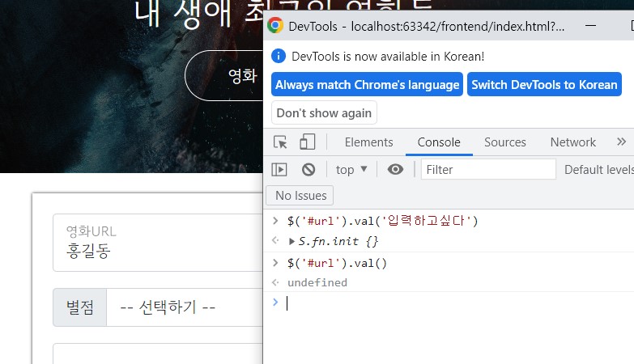Select the inspect element picker icon
This screenshot has width=634, height=364.
pyautogui.click(x=280, y=142)
